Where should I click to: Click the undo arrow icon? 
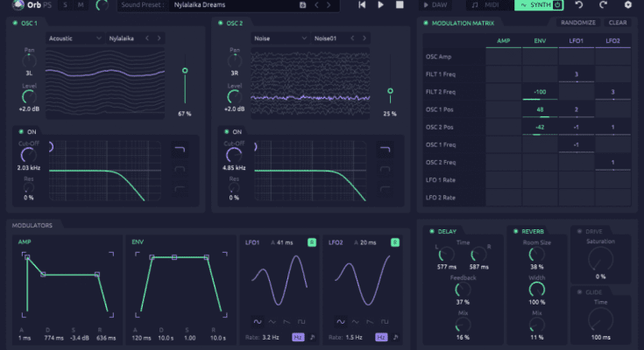pyautogui.click(x=579, y=5)
